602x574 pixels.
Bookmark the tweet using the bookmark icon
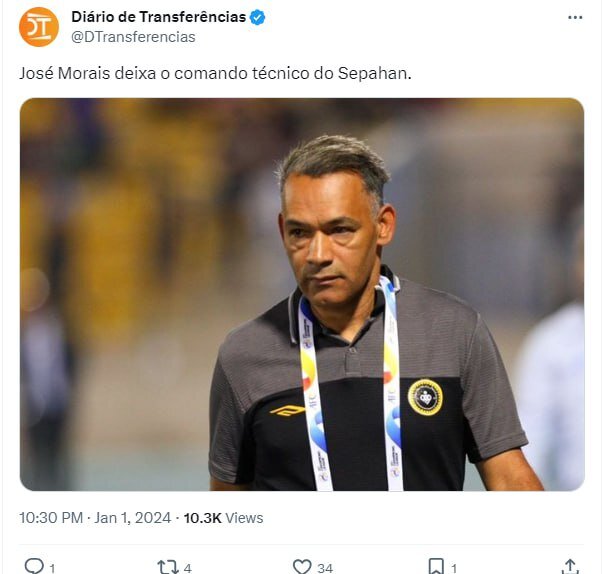click(x=436, y=566)
